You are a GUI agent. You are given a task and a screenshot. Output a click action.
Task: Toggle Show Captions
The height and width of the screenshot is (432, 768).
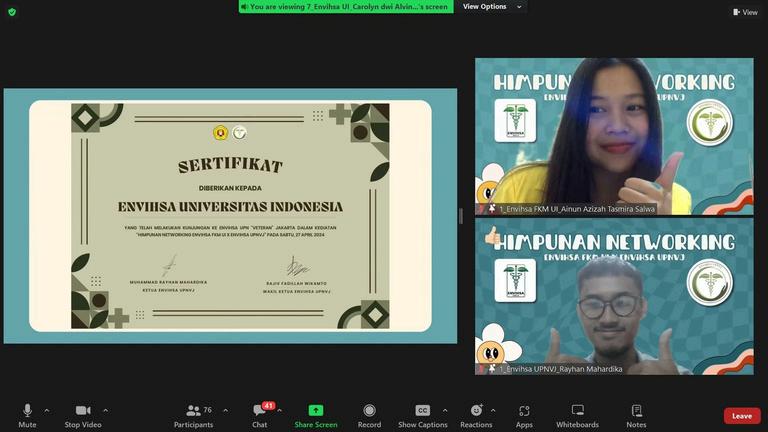423,416
